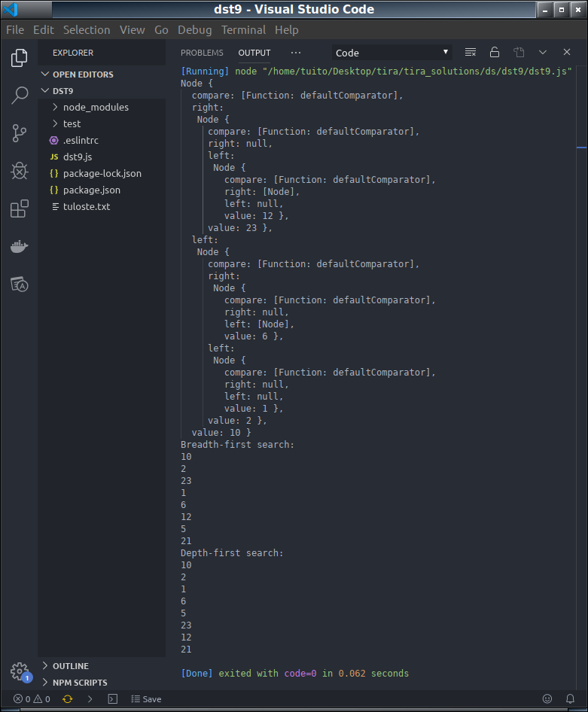Select the Output tab
This screenshot has width=588, height=712.
254,53
